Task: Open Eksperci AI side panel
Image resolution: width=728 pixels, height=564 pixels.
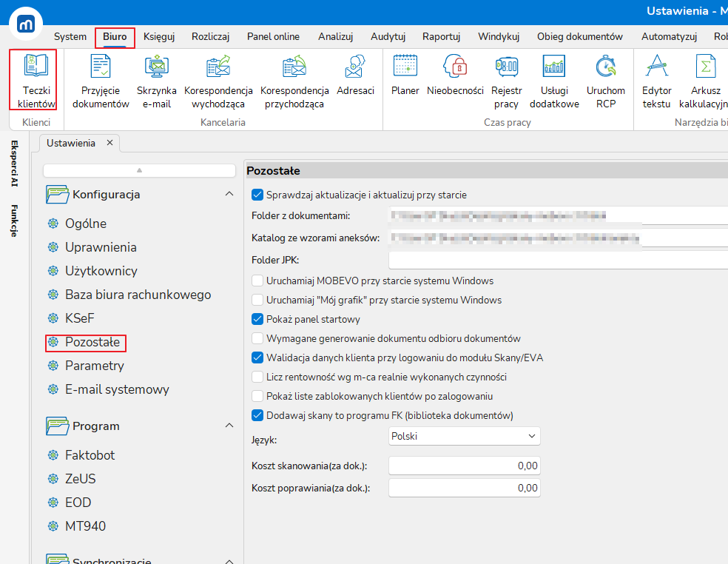Action: [14, 163]
